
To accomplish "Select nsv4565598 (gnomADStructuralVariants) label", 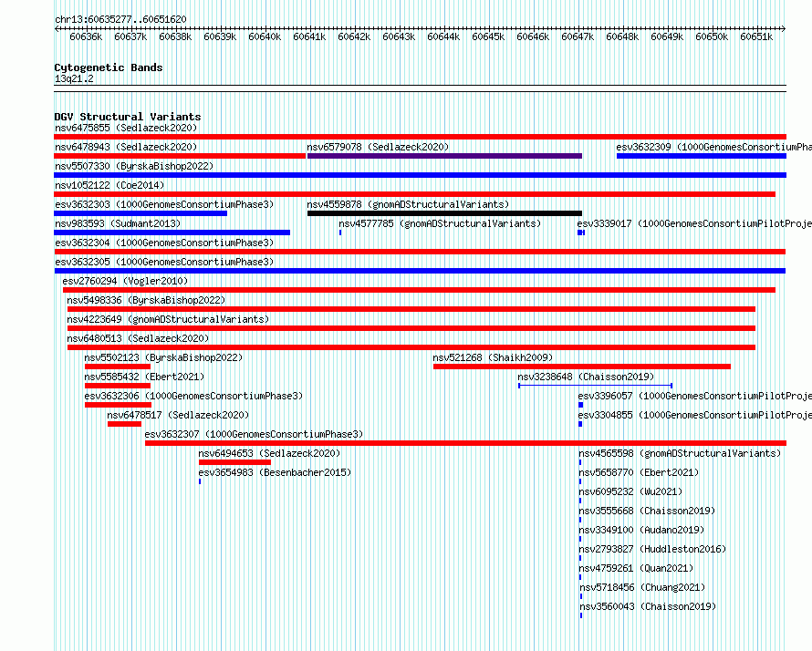I will pyautogui.click(x=680, y=453).
